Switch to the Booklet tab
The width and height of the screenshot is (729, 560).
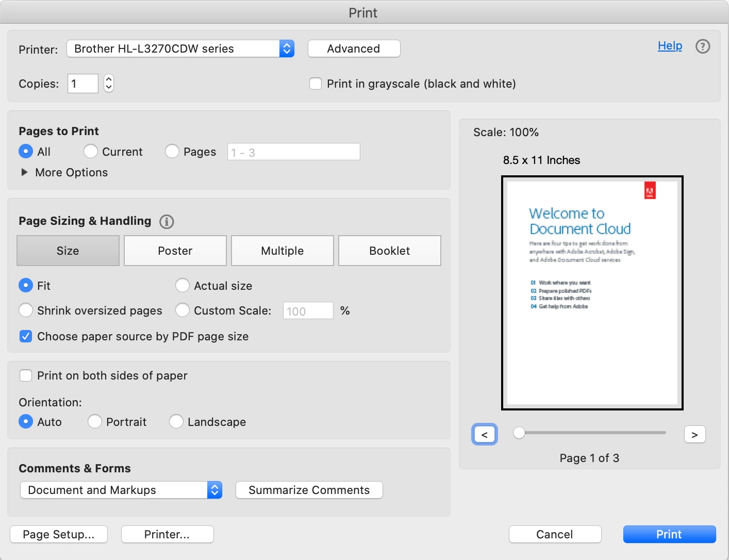click(x=390, y=251)
